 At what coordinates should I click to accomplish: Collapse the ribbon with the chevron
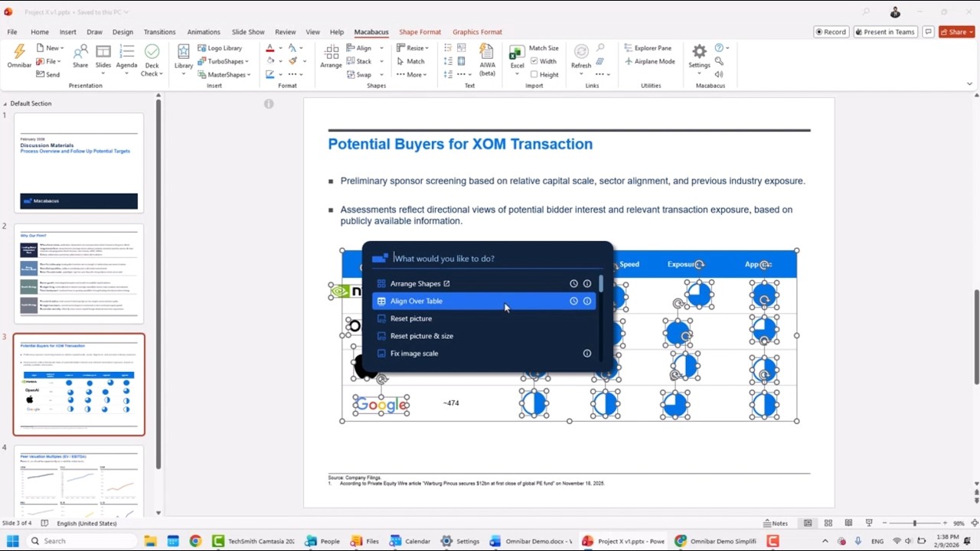point(970,84)
